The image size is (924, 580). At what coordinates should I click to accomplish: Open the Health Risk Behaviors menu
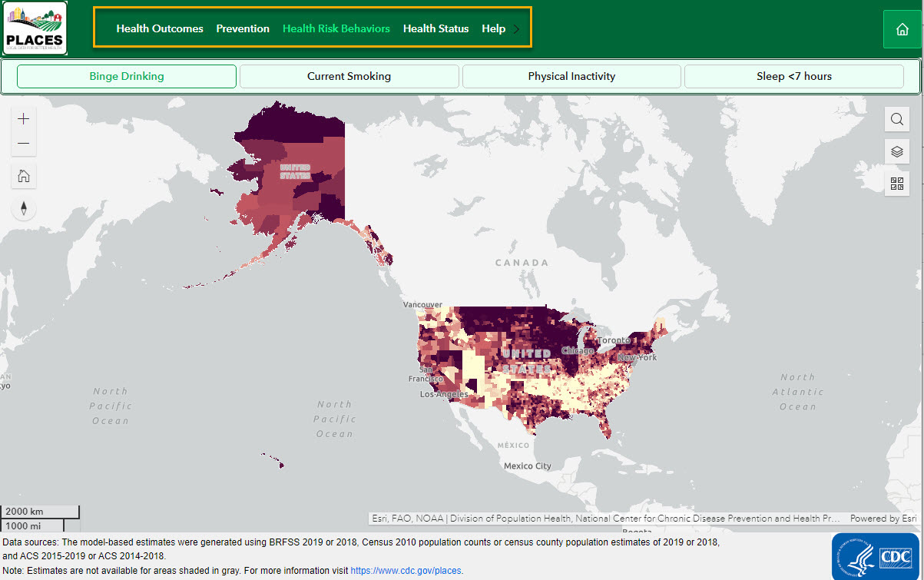[x=336, y=28]
